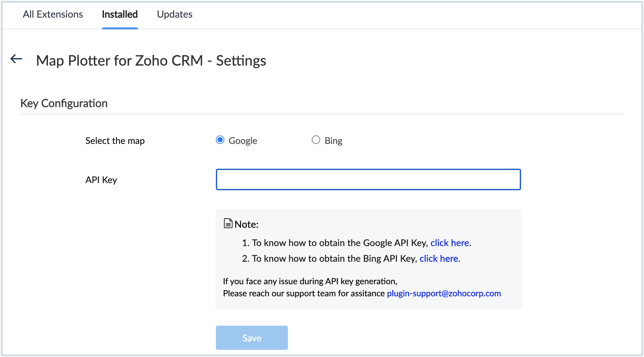Viewport: 644px width, 357px height.
Task: Click the support team assistance text
Action: [303, 293]
